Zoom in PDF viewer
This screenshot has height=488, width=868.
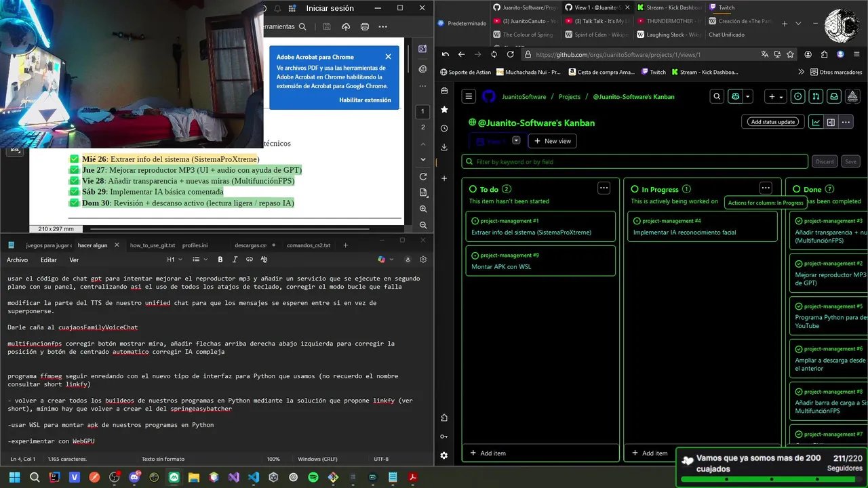422,209
